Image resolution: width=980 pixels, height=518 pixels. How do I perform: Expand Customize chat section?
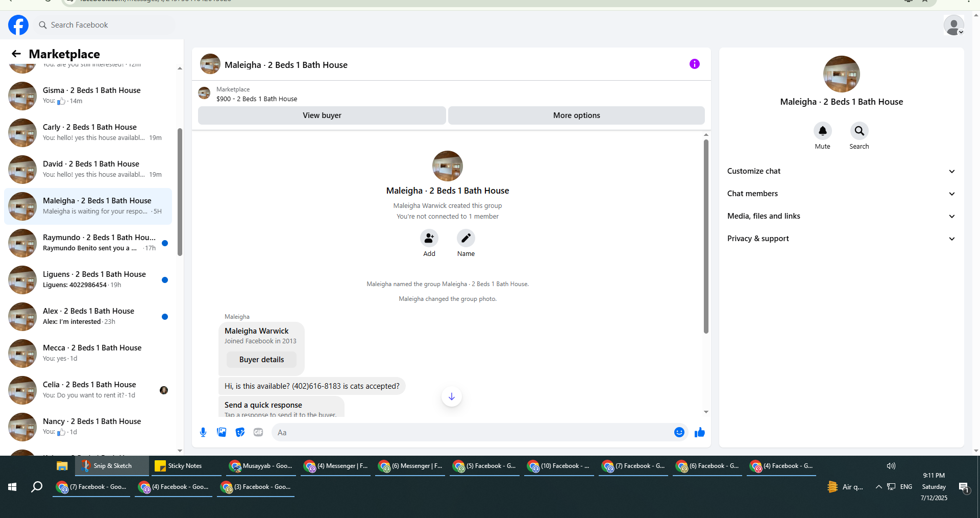841,171
